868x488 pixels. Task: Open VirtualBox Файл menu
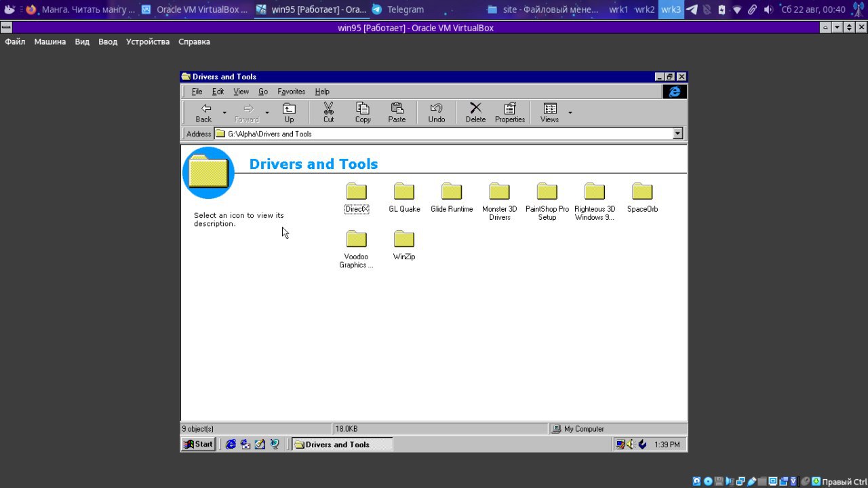[x=15, y=41]
